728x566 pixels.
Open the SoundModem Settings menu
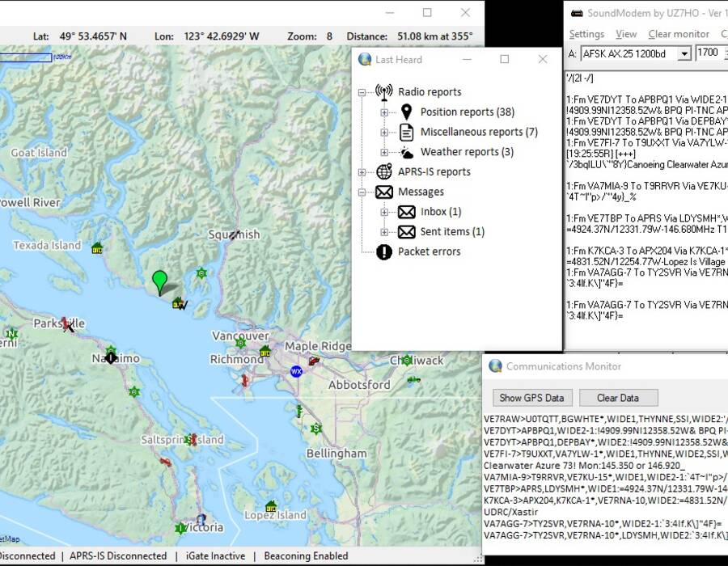tap(586, 34)
